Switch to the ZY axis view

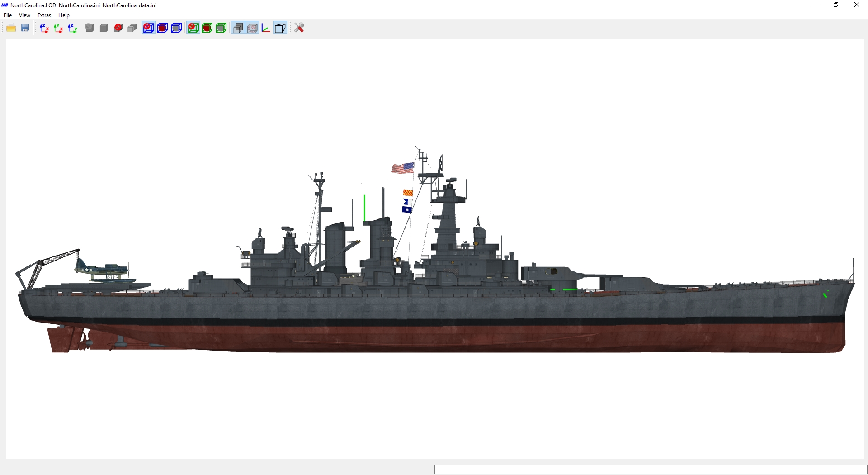[72, 28]
